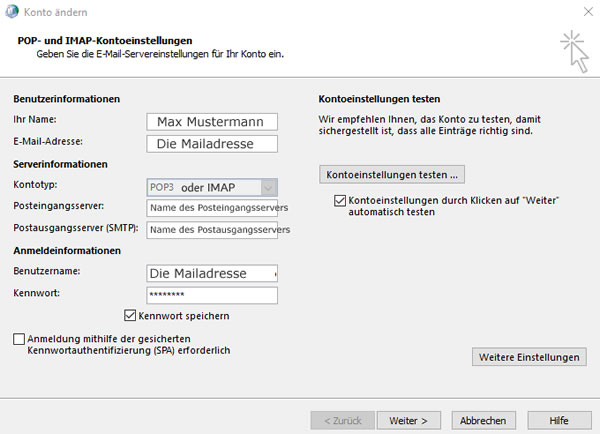This screenshot has width=600, height=434.
Task: Click the Kontotyp label
Action: click(x=35, y=184)
